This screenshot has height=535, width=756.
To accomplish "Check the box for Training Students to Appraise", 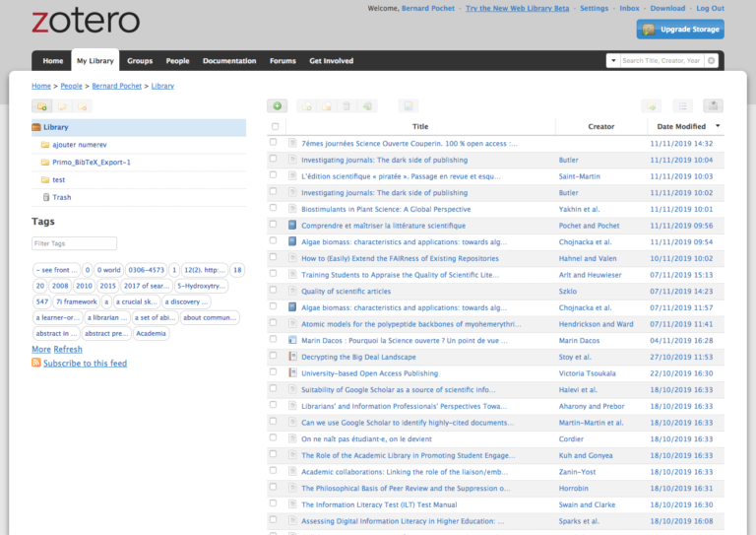I will 274,273.
